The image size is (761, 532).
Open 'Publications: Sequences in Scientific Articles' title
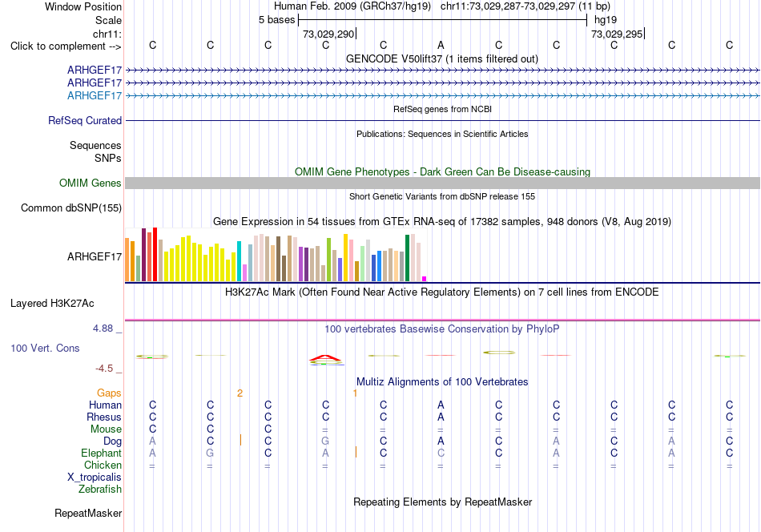coord(442,134)
